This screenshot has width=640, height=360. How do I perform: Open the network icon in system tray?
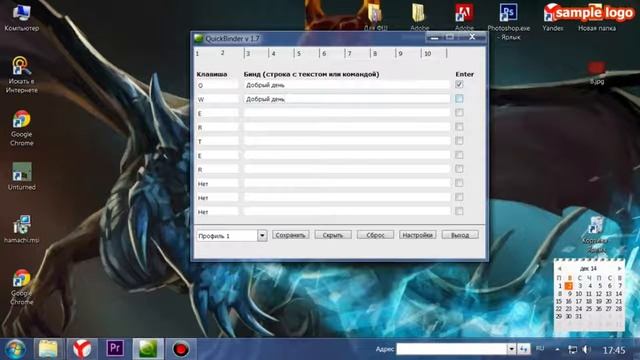coord(572,350)
